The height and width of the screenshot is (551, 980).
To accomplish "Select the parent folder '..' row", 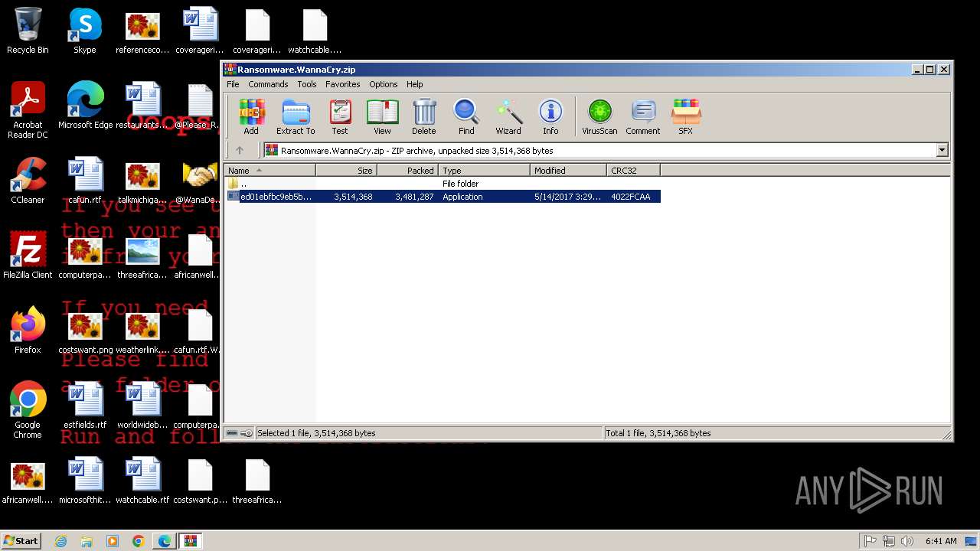I will [x=443, y=184].
